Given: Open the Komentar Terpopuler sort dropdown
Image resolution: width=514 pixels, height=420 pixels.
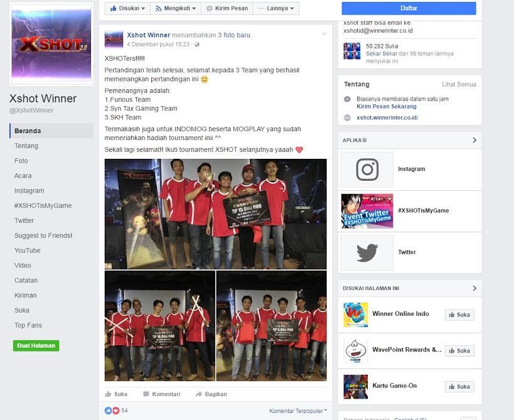Looking at the screenshot, I should pos(298,411).
